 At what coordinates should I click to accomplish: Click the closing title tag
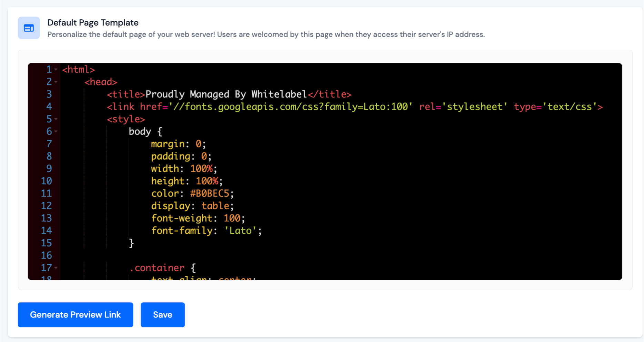pyautogui.click(x=329, y=94)
